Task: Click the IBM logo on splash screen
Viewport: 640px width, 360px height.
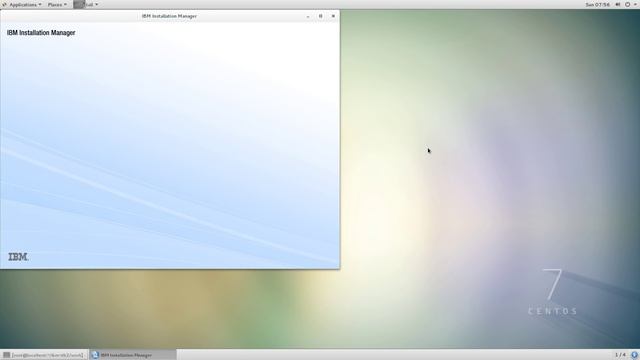Action: coord(18,257)
